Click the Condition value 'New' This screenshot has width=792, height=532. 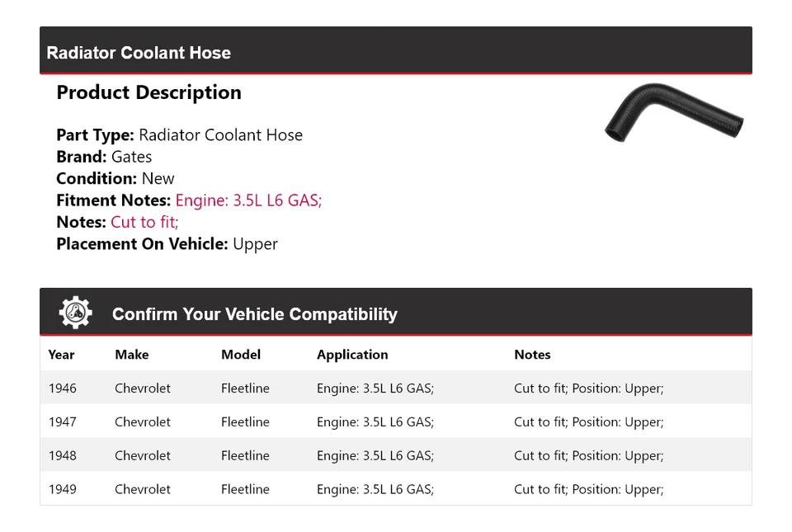coord(158,179)
